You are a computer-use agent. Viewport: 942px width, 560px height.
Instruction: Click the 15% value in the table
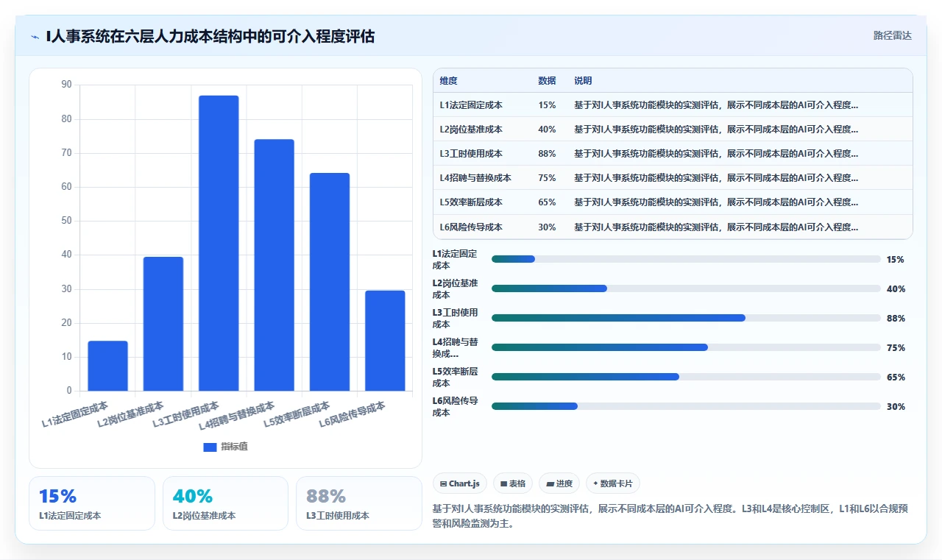[547, 105]
